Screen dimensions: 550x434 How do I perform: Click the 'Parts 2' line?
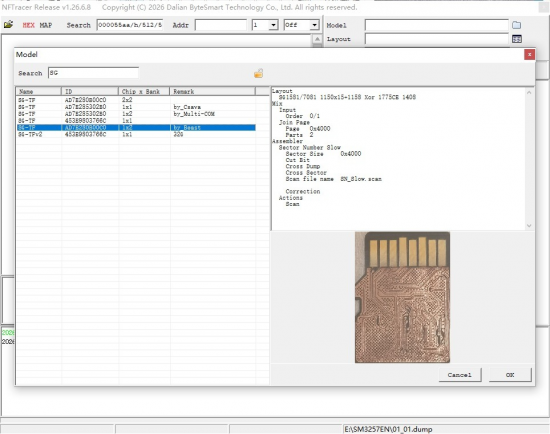coord(299,135)
